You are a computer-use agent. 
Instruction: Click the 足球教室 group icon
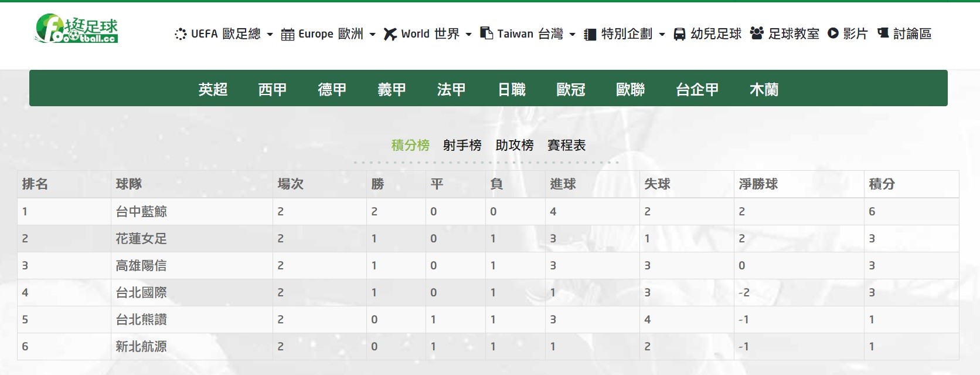(757, 33)
